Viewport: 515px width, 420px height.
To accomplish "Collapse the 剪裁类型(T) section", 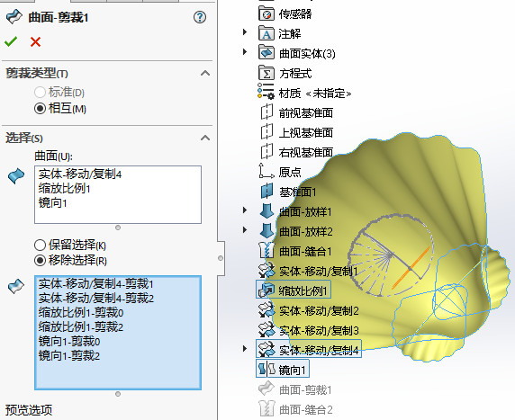I will (205, 73).
